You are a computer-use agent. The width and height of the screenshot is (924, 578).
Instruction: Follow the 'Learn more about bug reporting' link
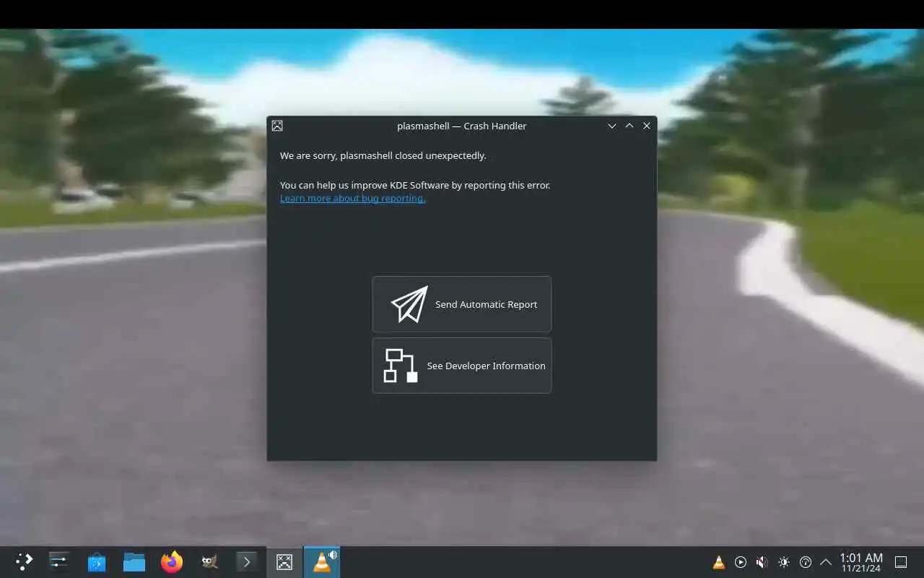tap(352, 198)
